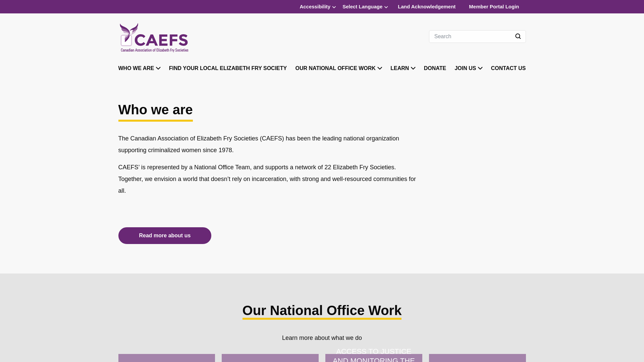Go to the Donate page

pyautogui.click(x=435, y=68)
